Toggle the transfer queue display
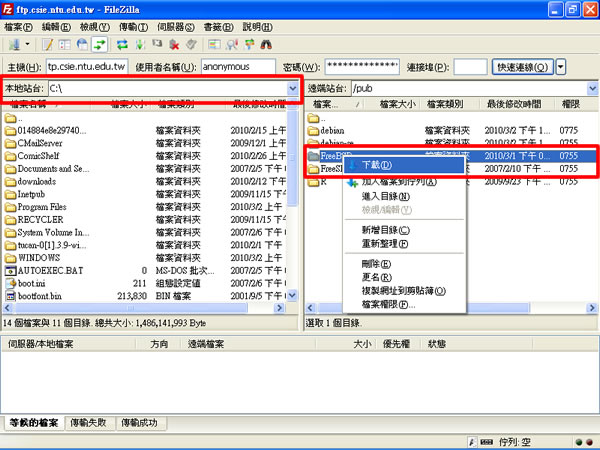600x450 pixels. tap(99, 45)
